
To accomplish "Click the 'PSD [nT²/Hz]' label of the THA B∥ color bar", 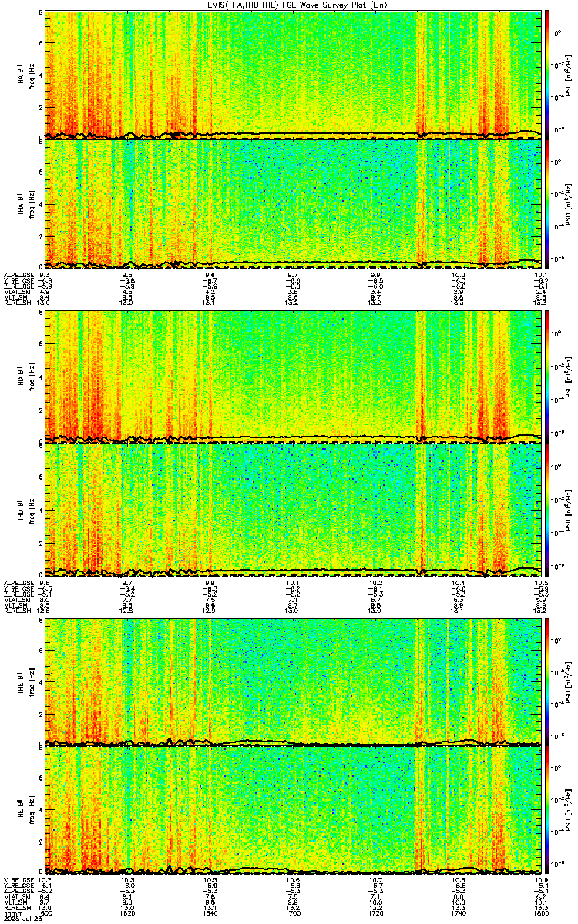I will coord(569,204).
